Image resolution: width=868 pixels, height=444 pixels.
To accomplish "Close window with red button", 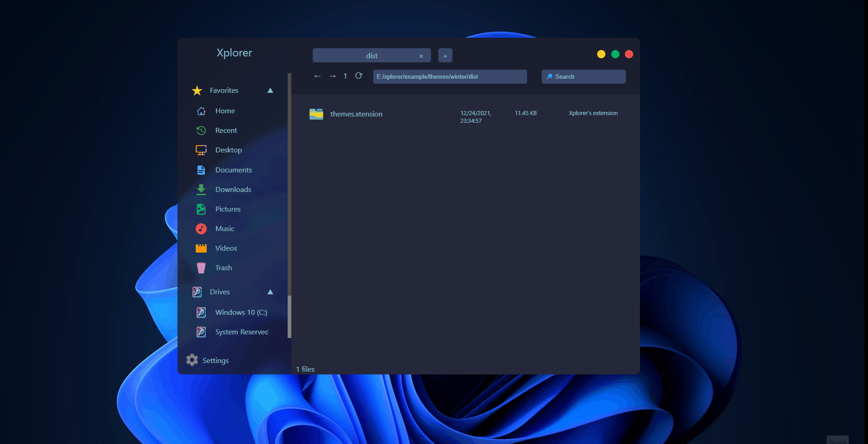I will pos(629,54).
